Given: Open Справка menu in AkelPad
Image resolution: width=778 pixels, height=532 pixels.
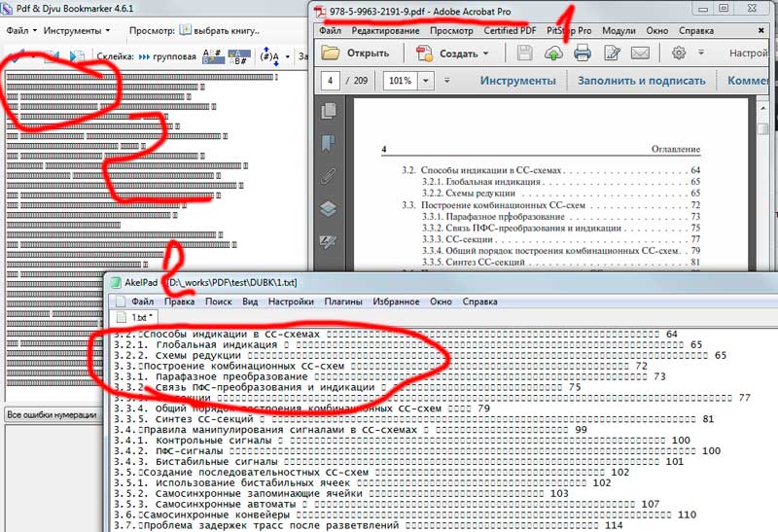Looking at the screenshot, I should pyautogui.click(x=479, y=301).
